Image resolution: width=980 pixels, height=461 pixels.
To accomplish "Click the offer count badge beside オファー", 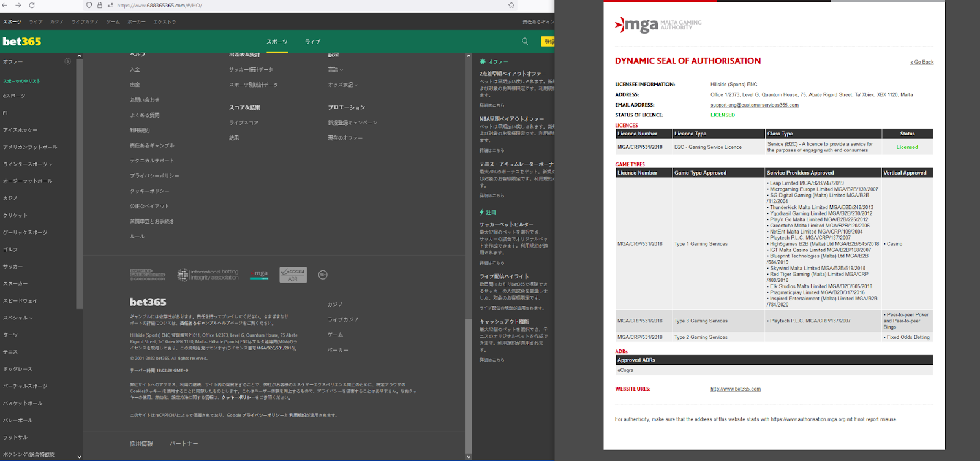I will [67, 61].
